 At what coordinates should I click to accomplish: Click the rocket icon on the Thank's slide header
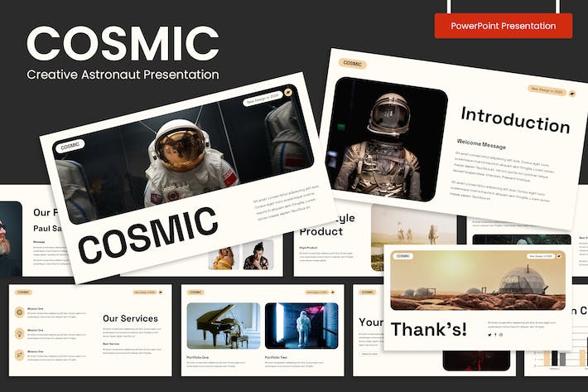point(559,256)
